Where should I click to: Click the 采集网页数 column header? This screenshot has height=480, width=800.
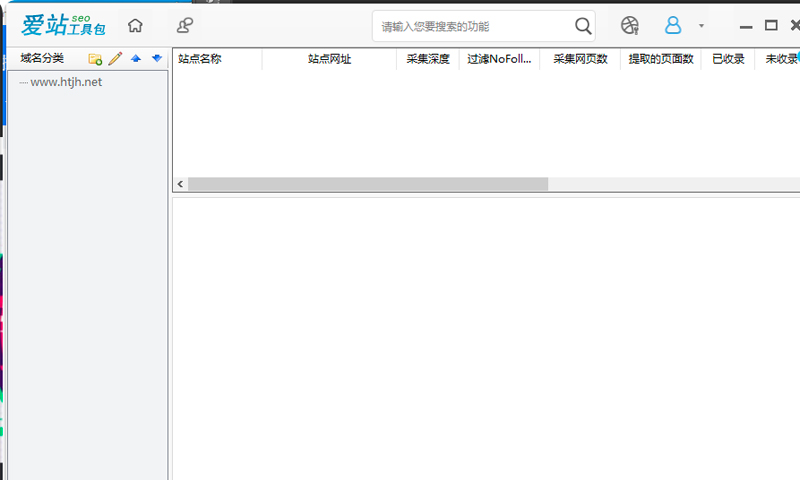pyautogui.click(x=580, y=59)
